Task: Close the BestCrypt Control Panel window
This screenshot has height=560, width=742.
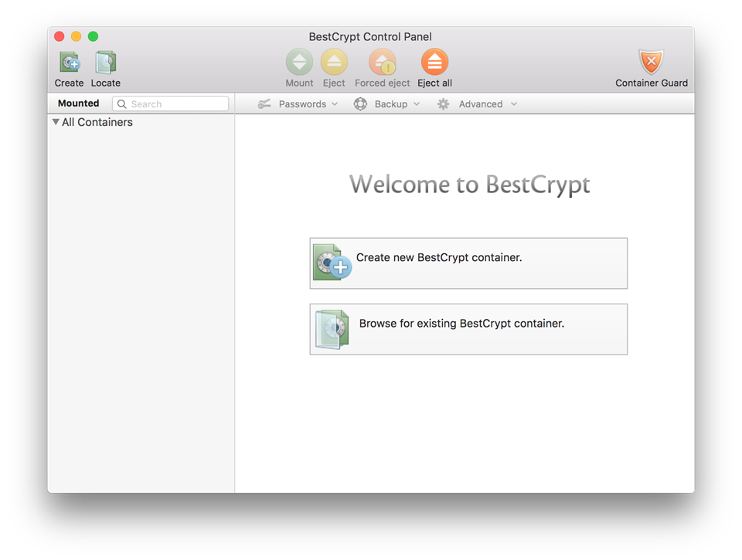Action: 60,36
